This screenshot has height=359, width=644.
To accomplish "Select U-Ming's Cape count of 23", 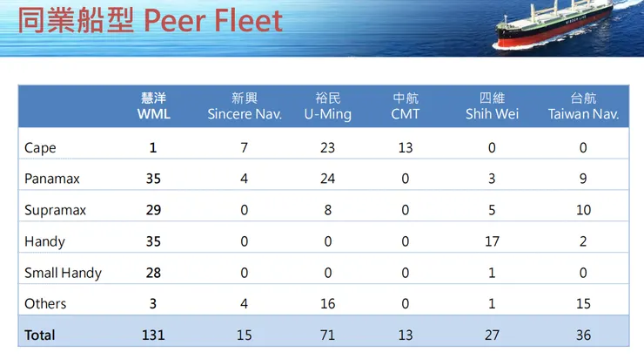I will point(327,148).
